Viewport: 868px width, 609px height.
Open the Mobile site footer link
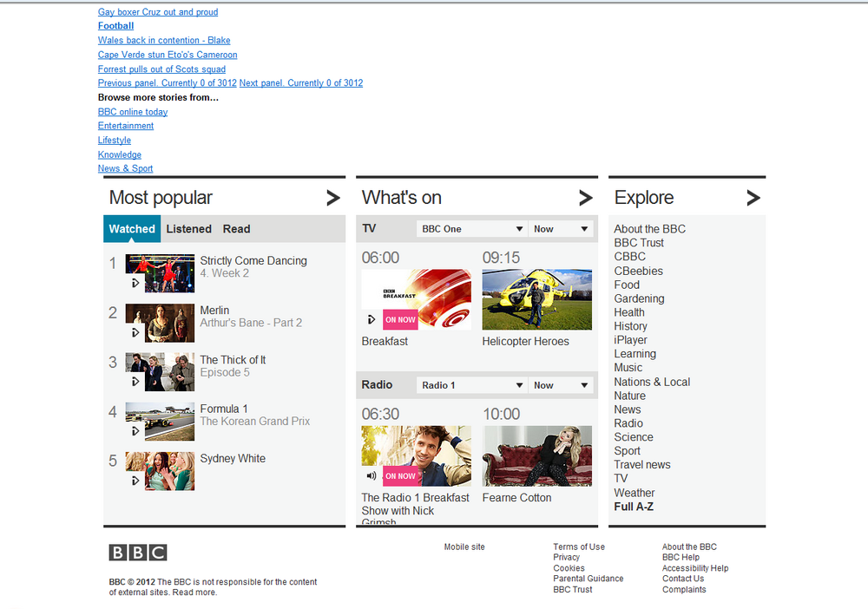[464, 547]
